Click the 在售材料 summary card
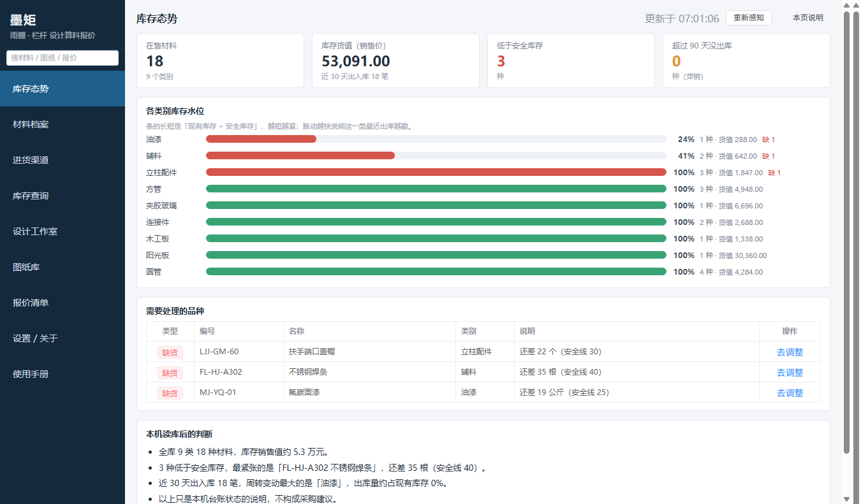This screenshot has width=861, height=504. 220,61
